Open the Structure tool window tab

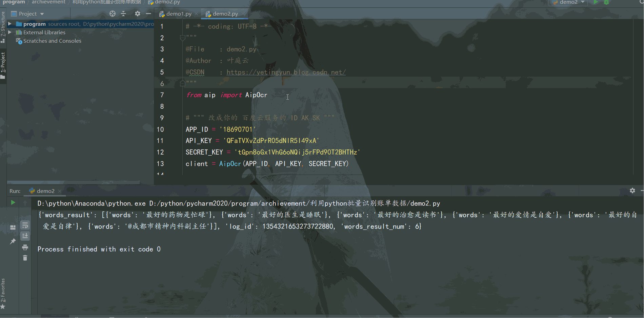(x=3, y=25)
